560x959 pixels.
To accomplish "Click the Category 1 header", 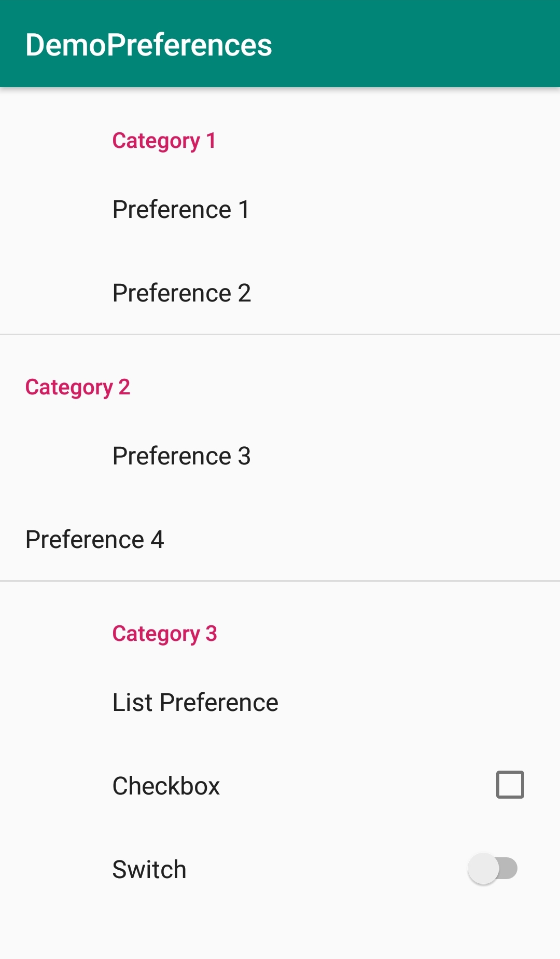I will 164,141.
